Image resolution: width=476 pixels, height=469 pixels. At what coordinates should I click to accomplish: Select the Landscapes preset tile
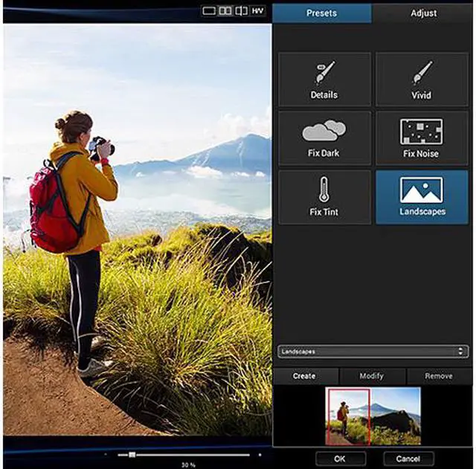[421, 196]
